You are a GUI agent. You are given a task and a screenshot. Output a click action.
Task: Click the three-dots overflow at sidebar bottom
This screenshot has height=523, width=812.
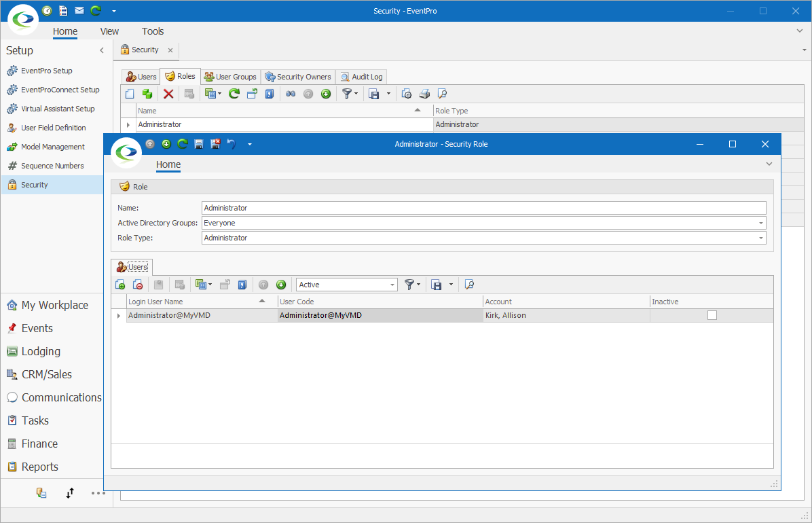coord(98,493)
